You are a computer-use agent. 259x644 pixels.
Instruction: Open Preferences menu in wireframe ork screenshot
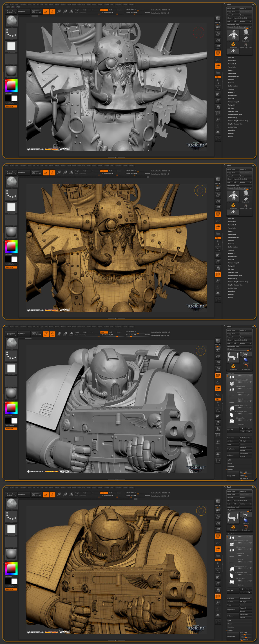coord(81,165)
